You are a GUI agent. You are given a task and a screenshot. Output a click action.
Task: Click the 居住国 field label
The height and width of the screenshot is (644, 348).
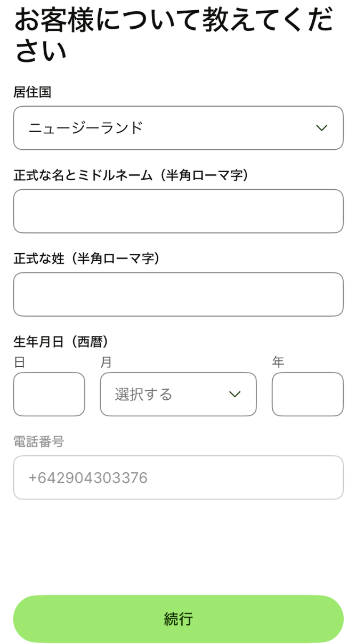(x=32, y=92)
